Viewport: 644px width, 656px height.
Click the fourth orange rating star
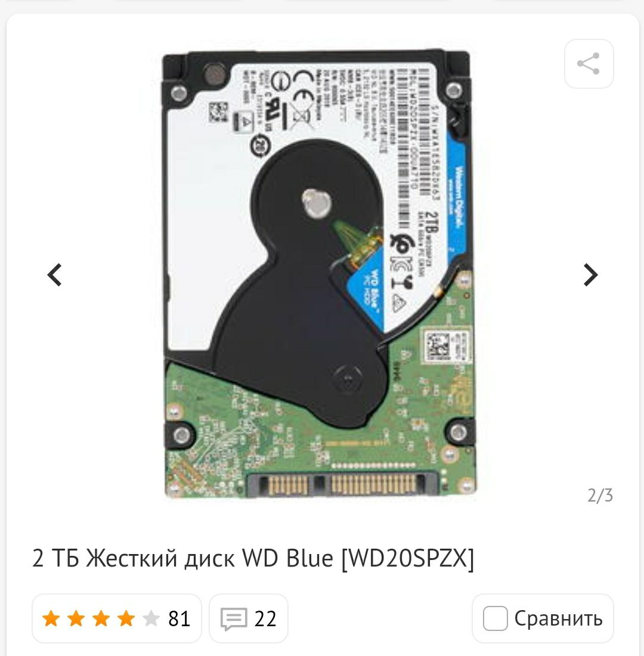point(126,618)
